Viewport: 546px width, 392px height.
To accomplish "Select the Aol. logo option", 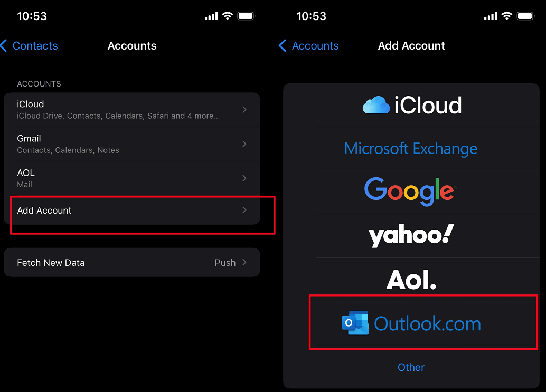I will click(x=411, y=280).
